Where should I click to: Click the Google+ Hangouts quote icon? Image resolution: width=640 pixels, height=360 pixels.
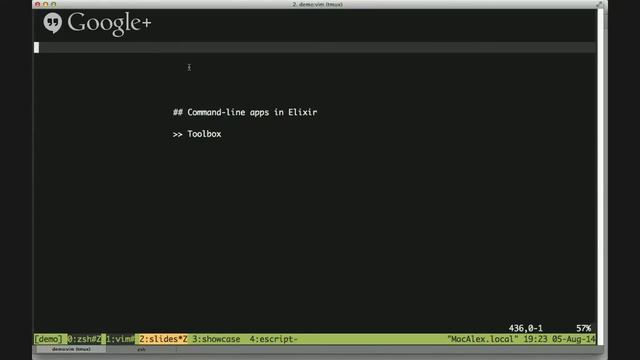click(53, 23)
